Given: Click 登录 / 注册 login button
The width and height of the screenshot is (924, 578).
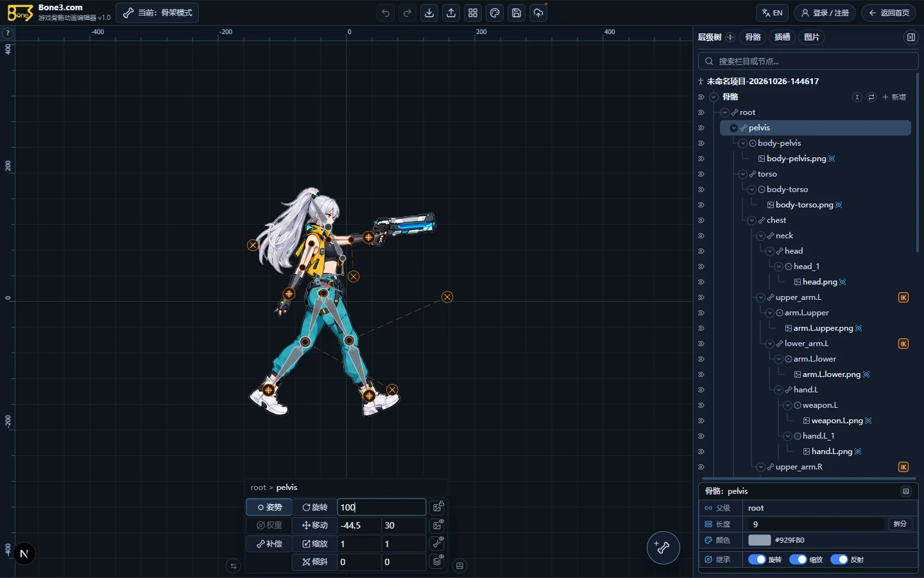Looking at the screenshot, I should pyautogui.click(x=825, y=13).
